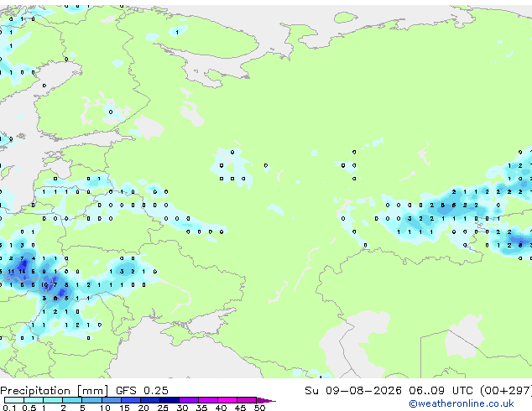
Task: Pick the 10–15 mm blue legend swatch
Action: (111, 400)
